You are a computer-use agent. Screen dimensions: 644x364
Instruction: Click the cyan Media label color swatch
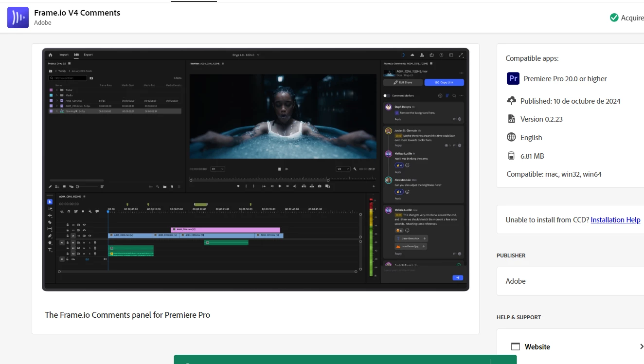pyautogui.click(x=51, y=95)
